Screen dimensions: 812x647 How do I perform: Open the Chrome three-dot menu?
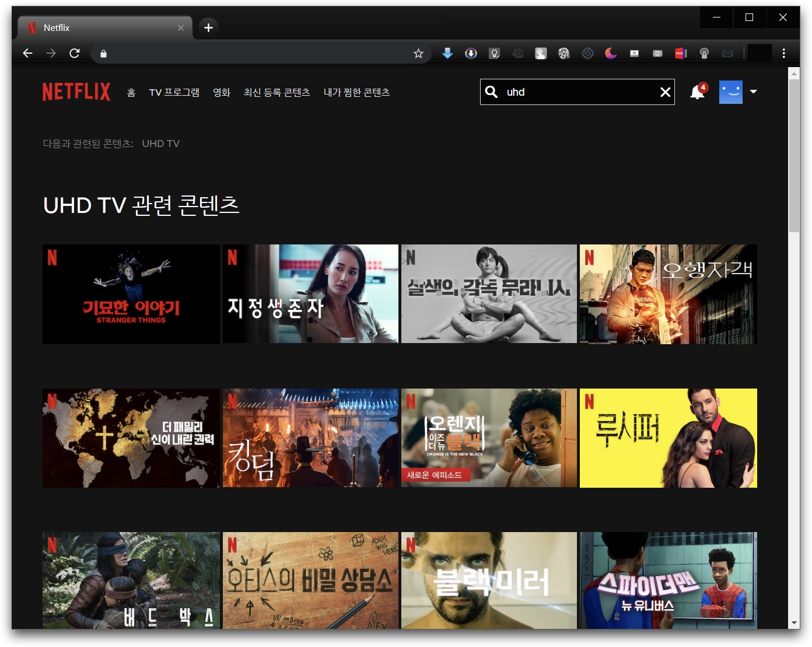(x=783, y=54)
